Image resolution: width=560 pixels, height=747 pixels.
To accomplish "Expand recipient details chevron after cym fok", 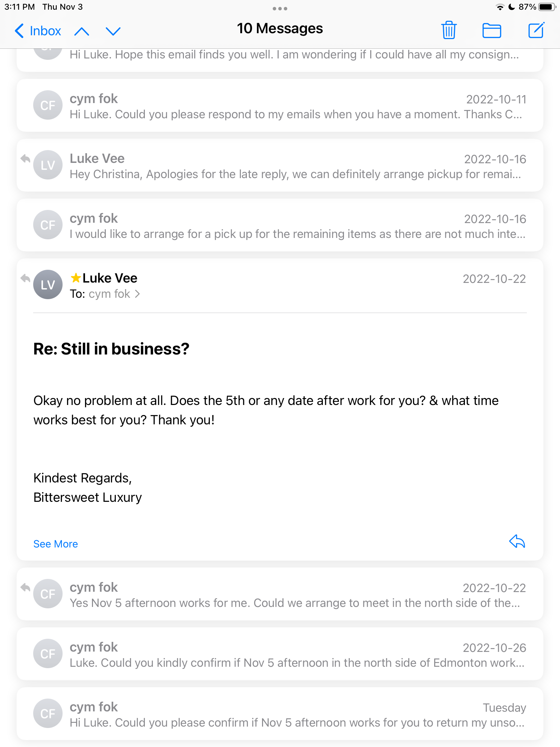I will (138, 294).
